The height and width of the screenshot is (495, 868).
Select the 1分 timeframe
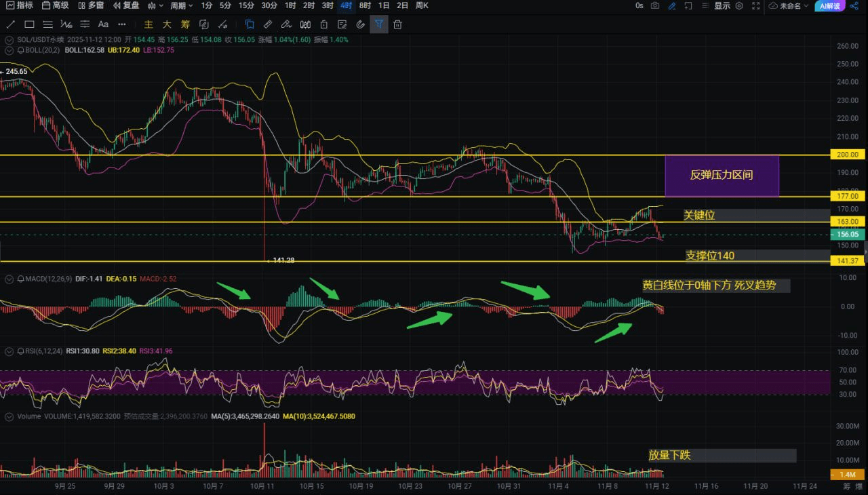click(207, 5)
